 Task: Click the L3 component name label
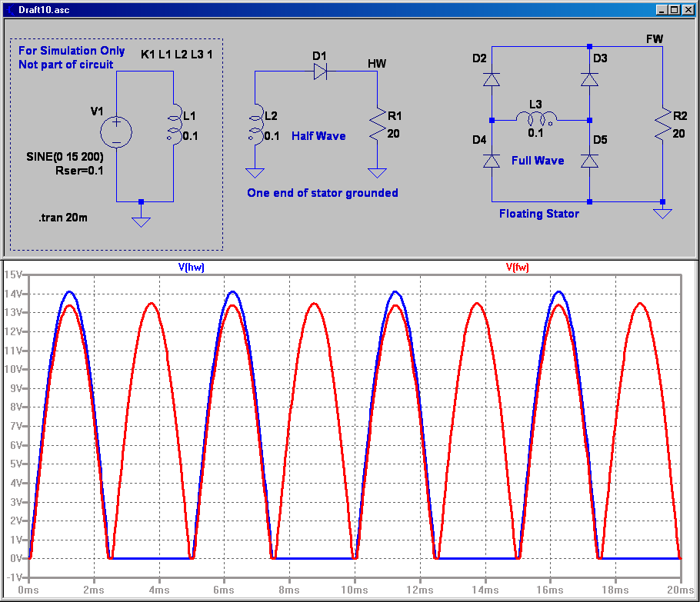535,105
